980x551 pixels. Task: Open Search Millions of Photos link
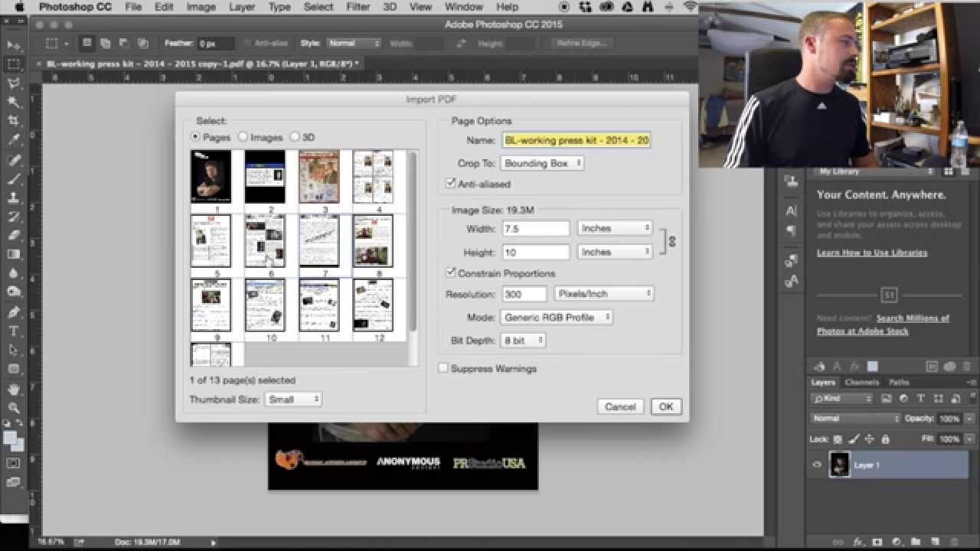[x=884, y=324]
